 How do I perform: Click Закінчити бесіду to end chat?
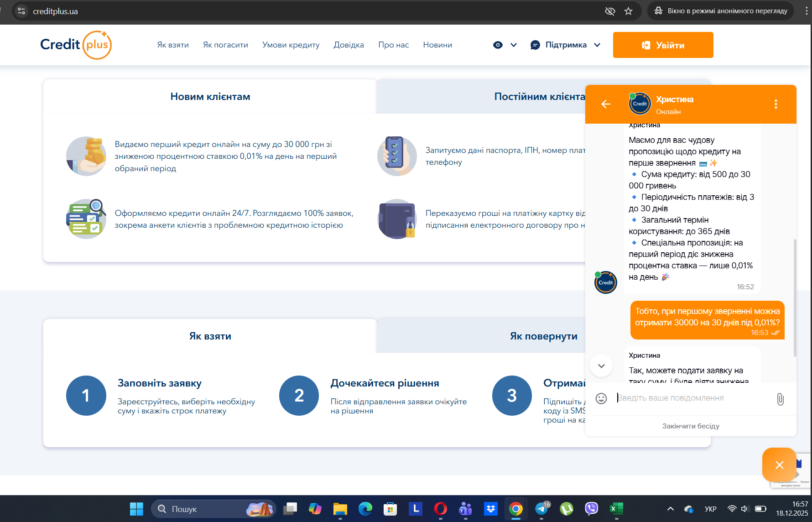point(691,426)
